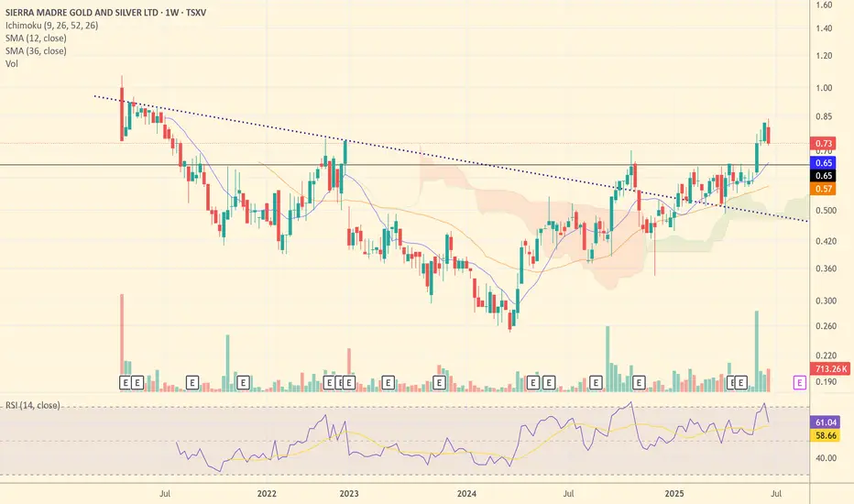Click the 0.85 price axis label
Viewport: 854px width, 504px height.
(824, 116)
